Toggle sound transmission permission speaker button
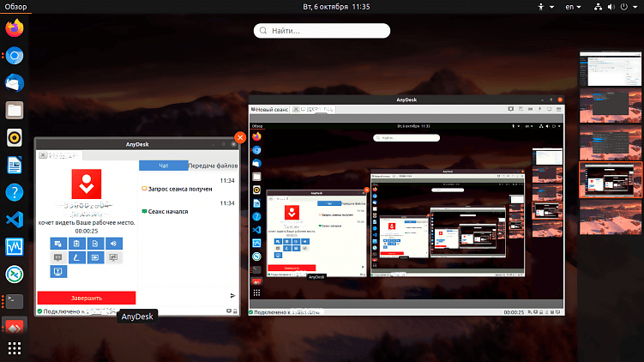The width and height of the screenshot is (644, 362). click(114, 244)
